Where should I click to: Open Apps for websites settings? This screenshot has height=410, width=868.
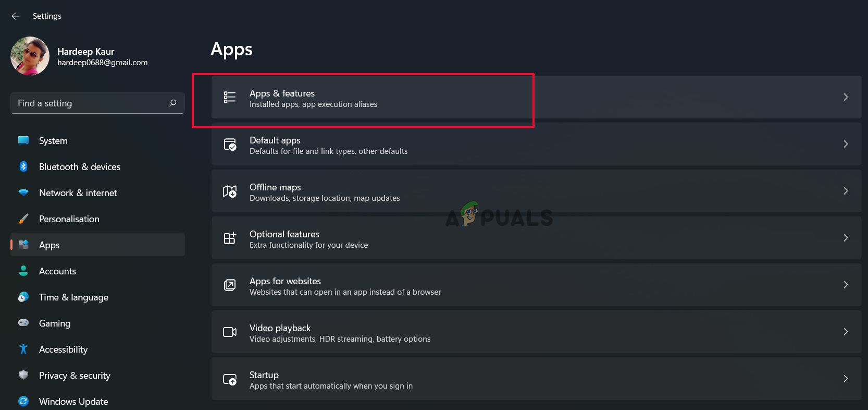[285, 281]
